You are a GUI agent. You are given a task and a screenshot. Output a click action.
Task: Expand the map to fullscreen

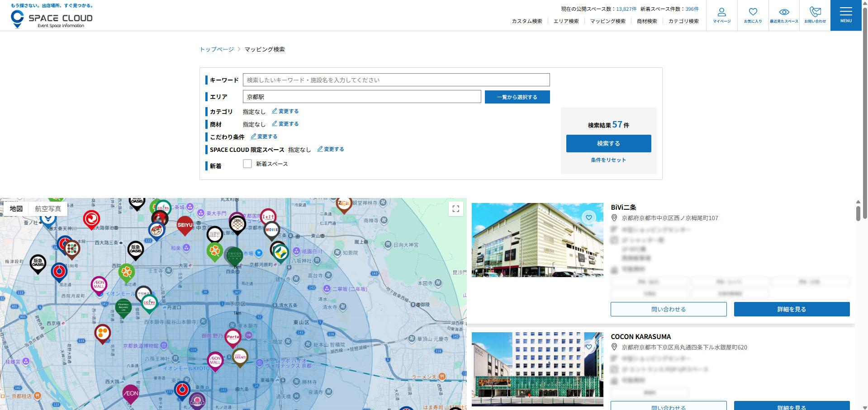point(456,208)
